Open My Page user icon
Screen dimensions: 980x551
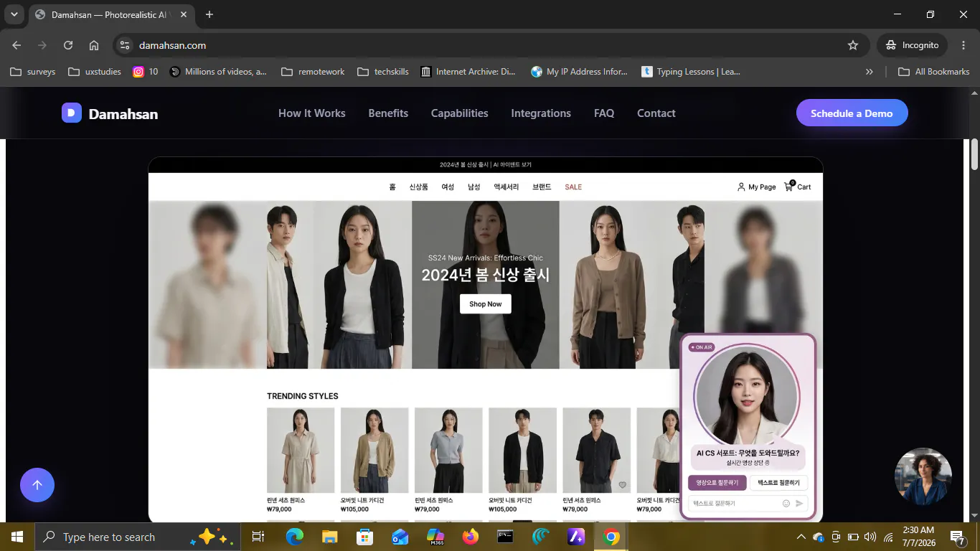(x=741, y=187)
